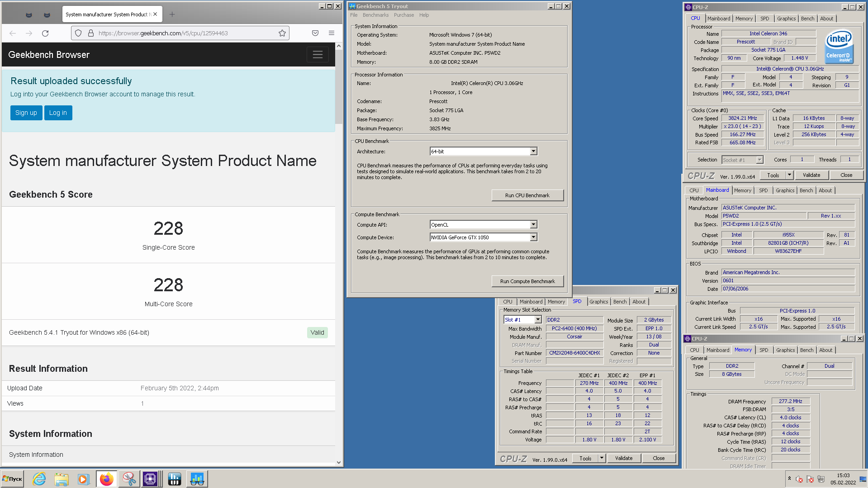This screenshot has height=488, width=868.
Task: Select Mainboard tab in the SPD CPU-Z window
Action: (531, 302)
